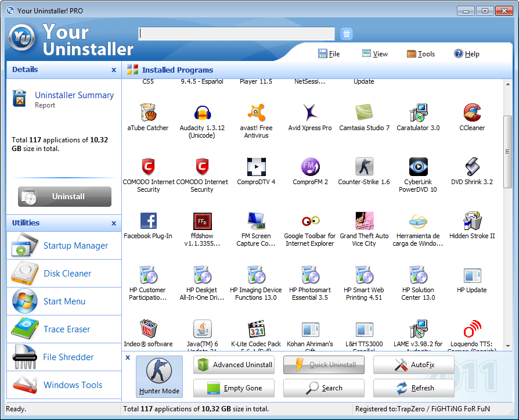Image resolution: width=519 pixels, height=420 pixels.
Task: Open the File Shredder utility
Action: click(64, 357)
